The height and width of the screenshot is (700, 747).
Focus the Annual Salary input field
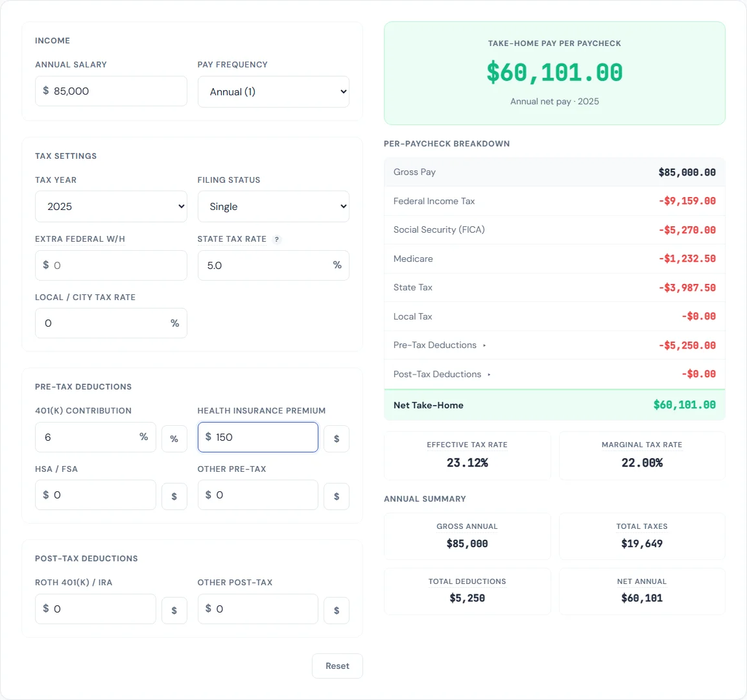(111, 91)
